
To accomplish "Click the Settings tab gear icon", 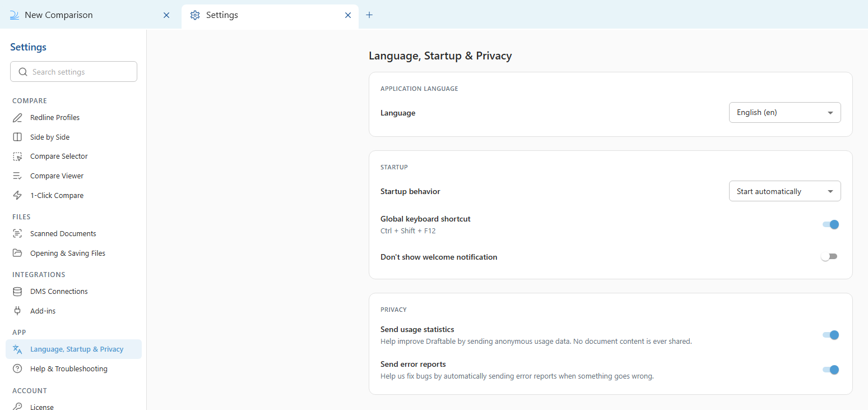I will (195, 15).
